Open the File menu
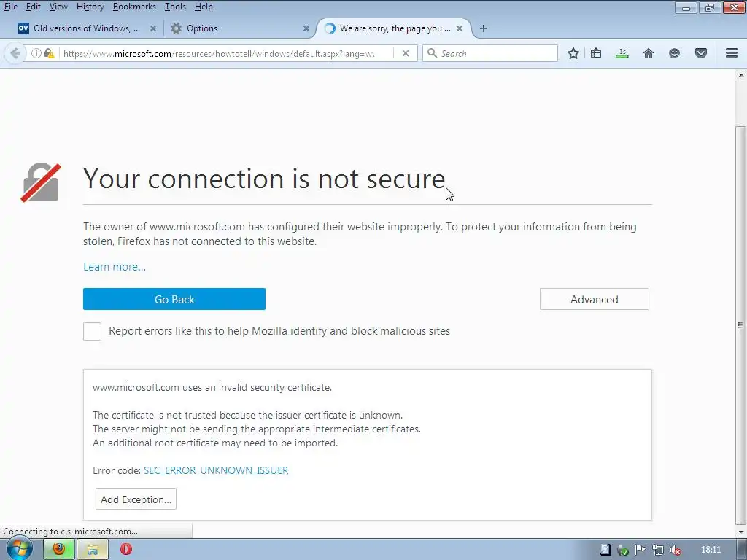747x560 pixels. point(10,7)
